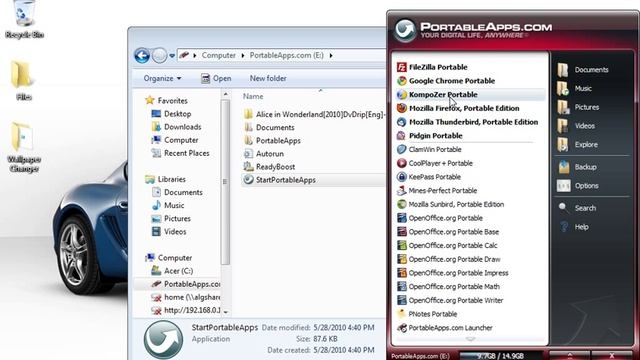
Task: Open Wallpaper Changer desktop icon
Action: 24,148
